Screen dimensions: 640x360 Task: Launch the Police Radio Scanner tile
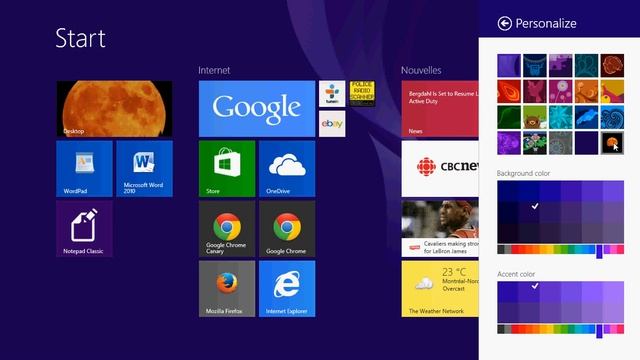[x=362, y=94]
